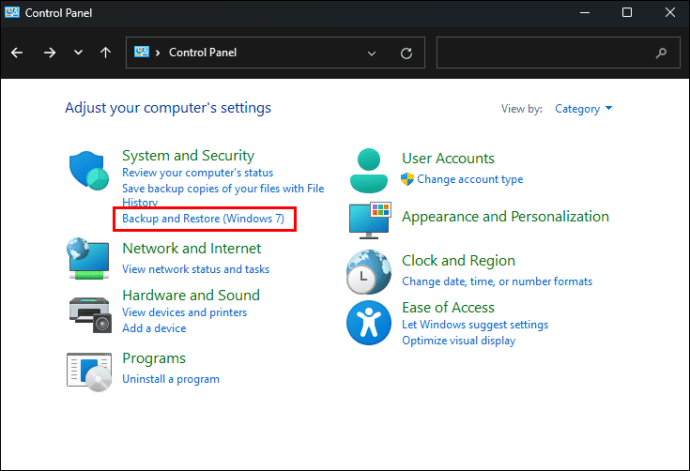Select Change date, time, or number formats
This screenshot has height=471, width=690.
[497, 281]
